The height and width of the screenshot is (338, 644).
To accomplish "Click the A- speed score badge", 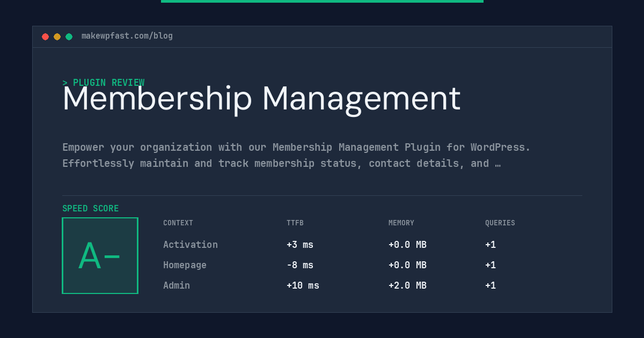I will (x=100, y=255).
